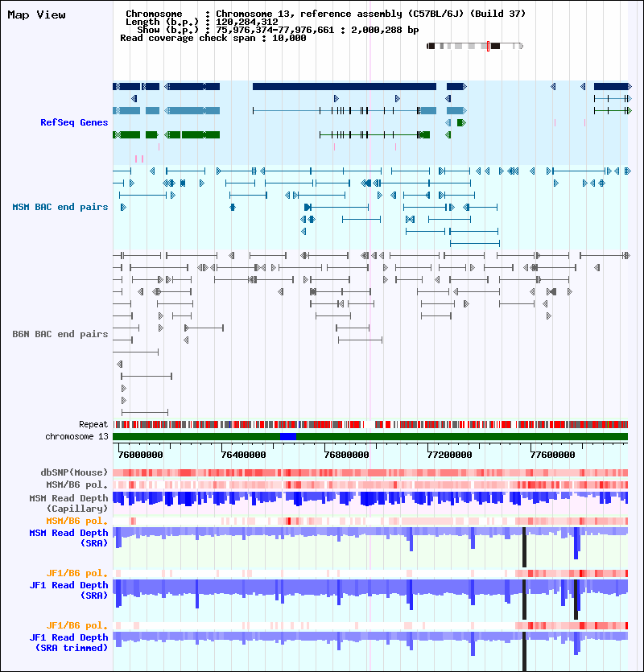Screen dimensions: 644x672
Task: Select the longest dark navy RefSeq gene bar
Action: [x=345, y=87]
